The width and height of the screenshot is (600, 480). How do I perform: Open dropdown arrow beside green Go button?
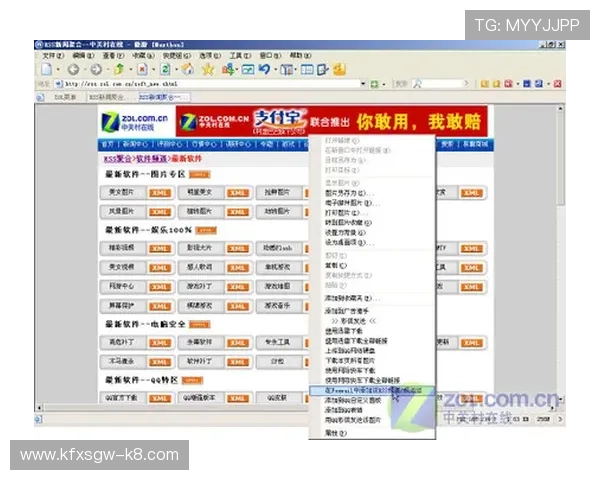point(384,84)
